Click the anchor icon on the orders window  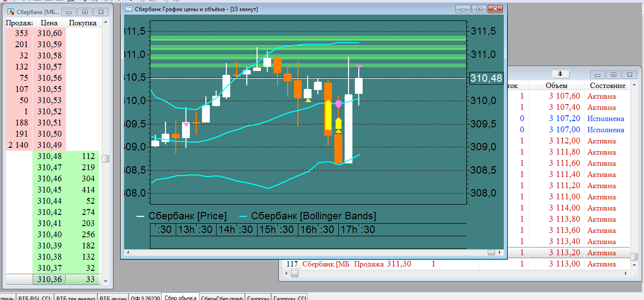tap(560, 74)
